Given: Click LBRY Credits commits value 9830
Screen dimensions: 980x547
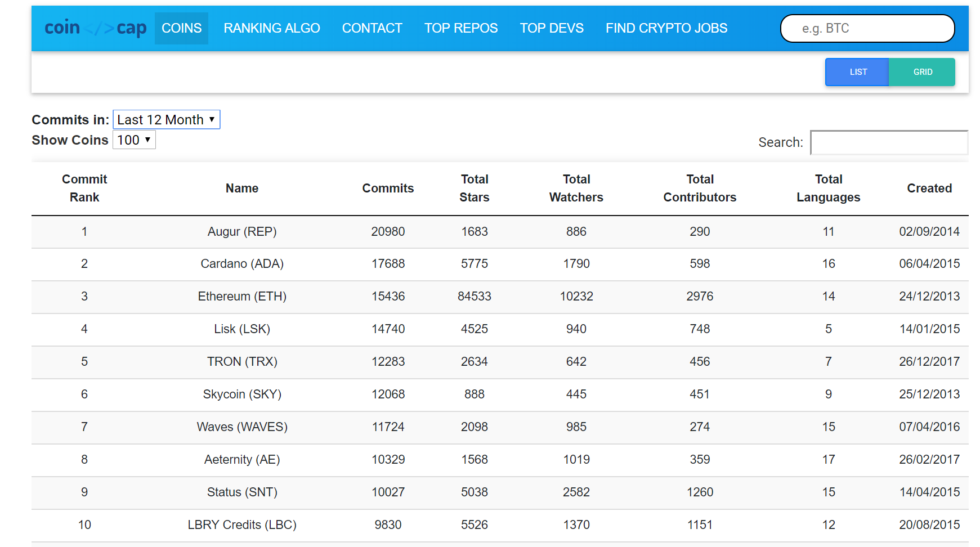Looking at the screenshot, I should pos(388,525).
